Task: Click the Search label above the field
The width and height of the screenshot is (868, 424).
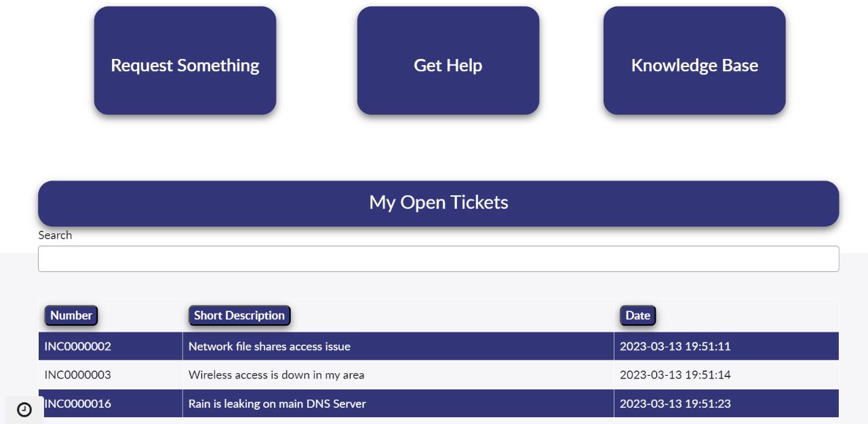Action: coord(55,235)
